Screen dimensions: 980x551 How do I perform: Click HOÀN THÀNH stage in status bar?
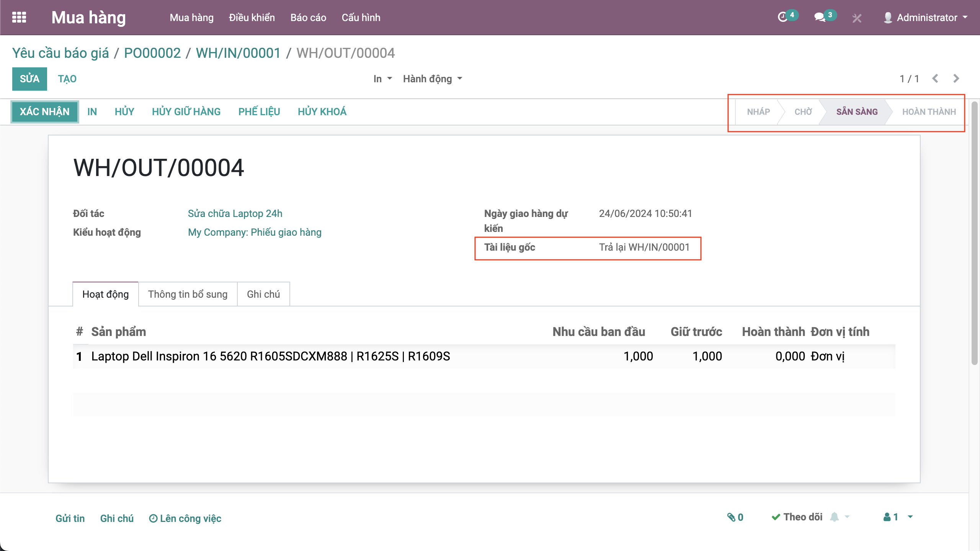(929, 112)
